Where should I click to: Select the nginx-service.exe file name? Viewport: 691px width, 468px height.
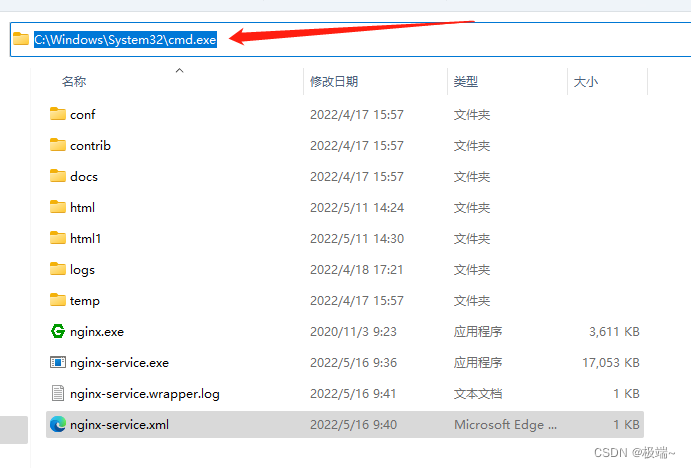pyautogui.click(x=119, y=363)
